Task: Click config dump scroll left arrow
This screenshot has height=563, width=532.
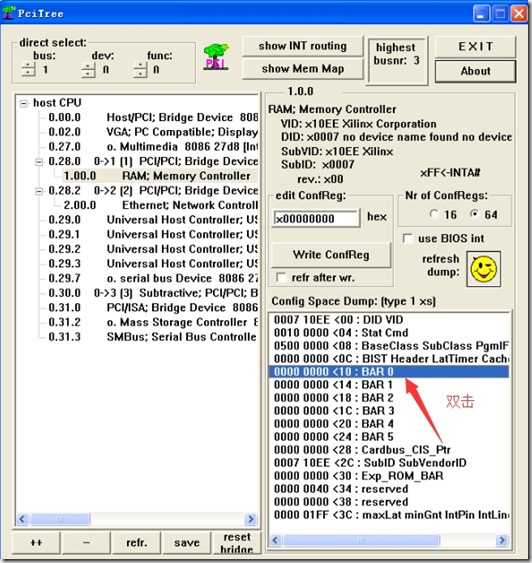Action: [276, 540]
